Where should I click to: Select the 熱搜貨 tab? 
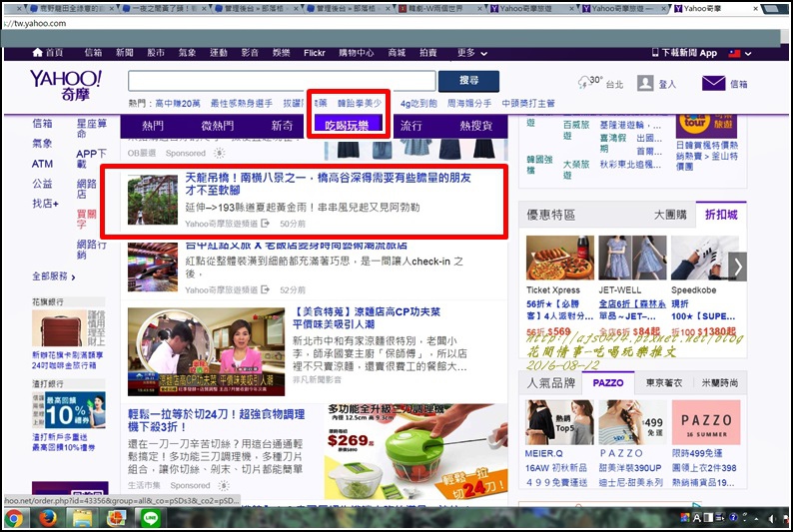coord(476,126)
